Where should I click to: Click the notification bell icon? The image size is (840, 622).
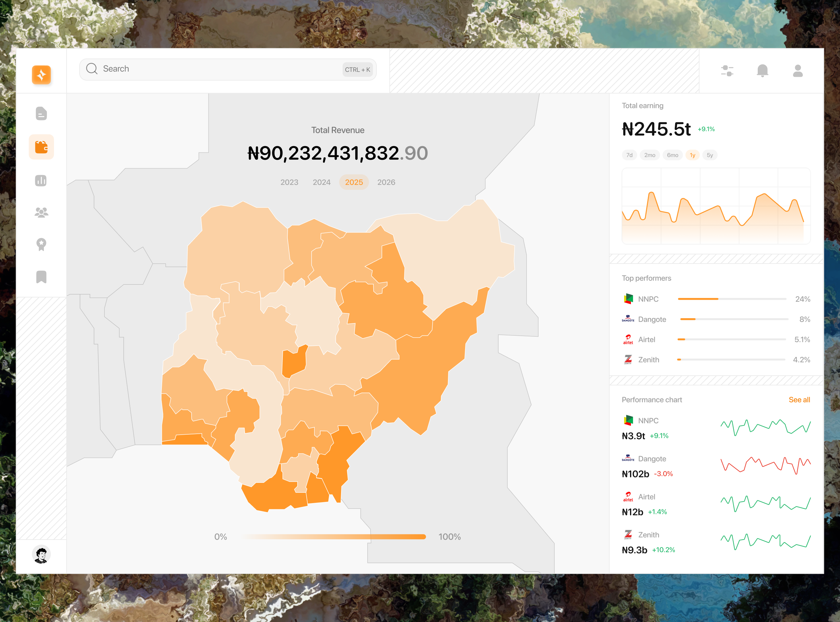762,71
